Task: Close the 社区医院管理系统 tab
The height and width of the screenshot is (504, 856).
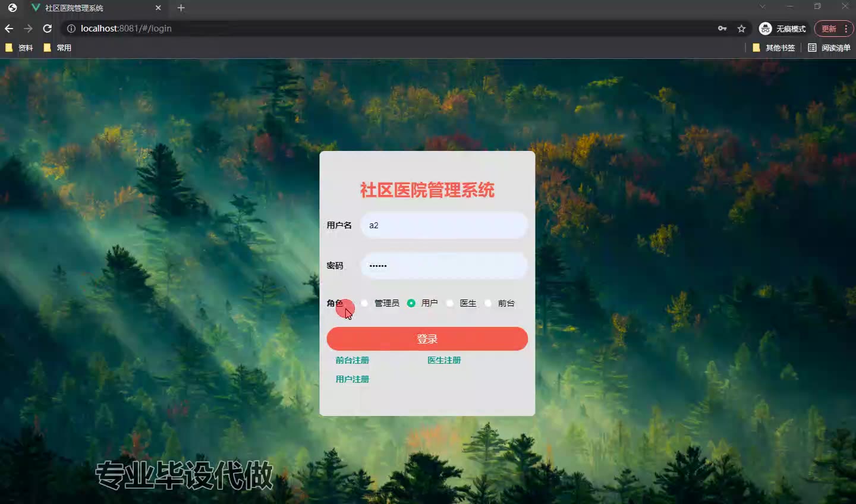Action: point(158,8)
